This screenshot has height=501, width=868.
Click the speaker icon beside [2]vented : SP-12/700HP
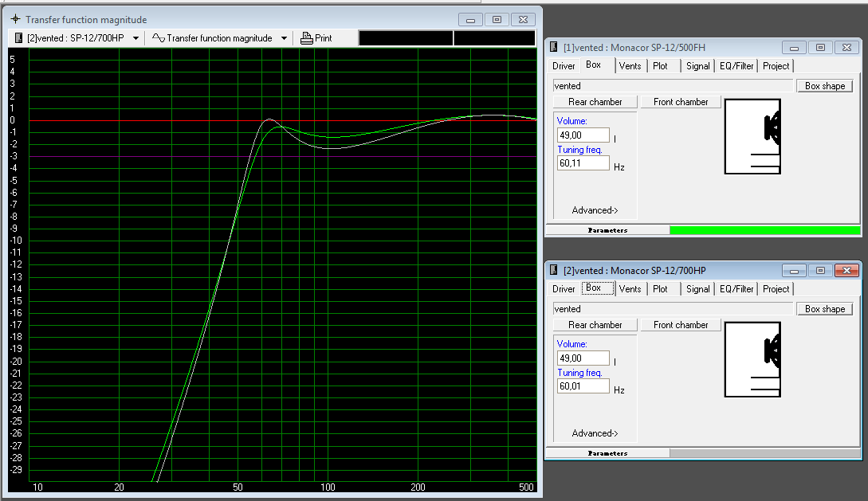(x=18, y=38)
